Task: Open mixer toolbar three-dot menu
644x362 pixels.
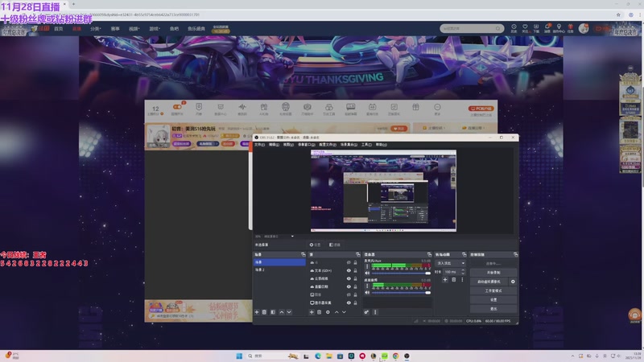Action: click(x=375, y=312)
